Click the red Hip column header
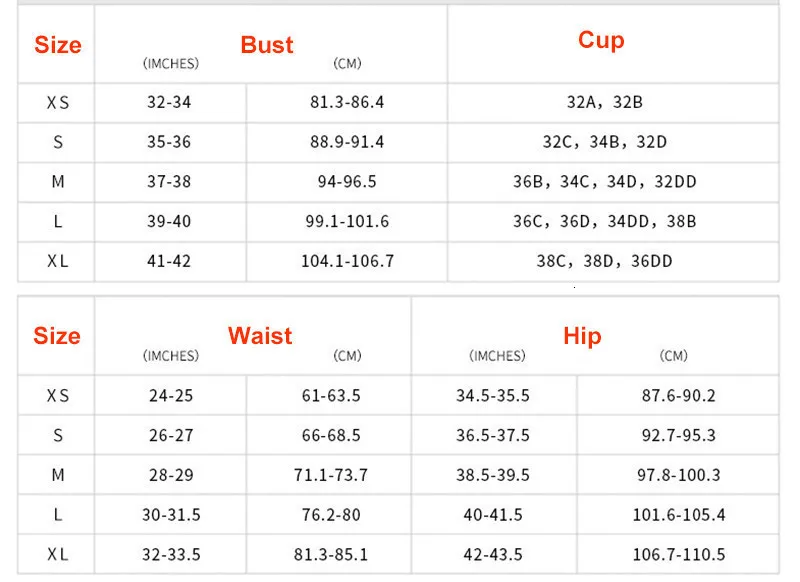This screenshot has height=582, width=800. pos(582,336)
